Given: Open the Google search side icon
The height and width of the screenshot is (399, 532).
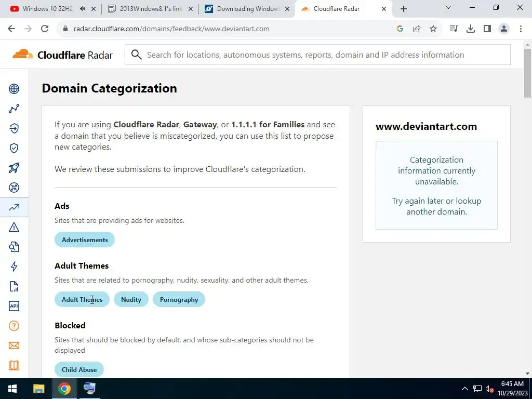Looking at the screenshot, I should (400, 29).
